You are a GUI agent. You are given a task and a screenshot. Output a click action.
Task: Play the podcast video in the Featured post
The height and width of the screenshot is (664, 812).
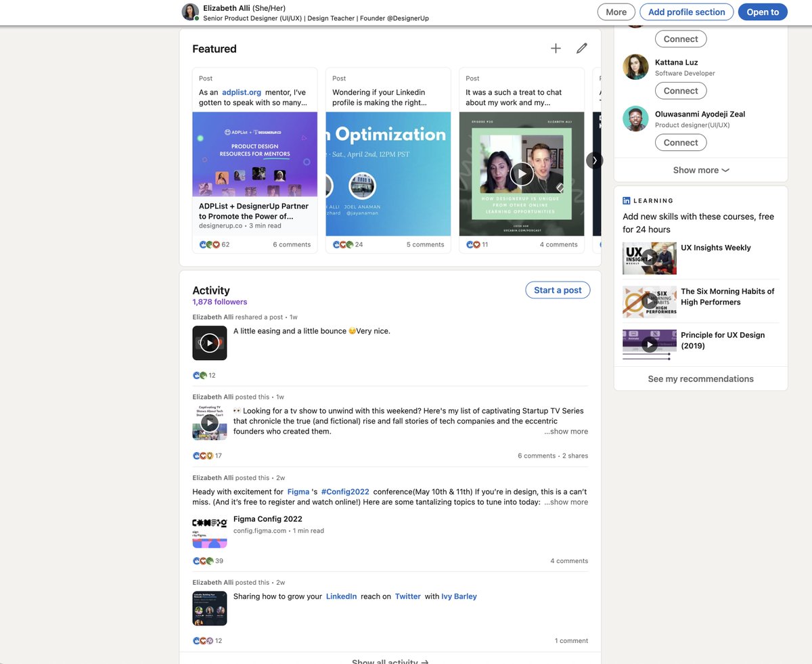[521, 173]
